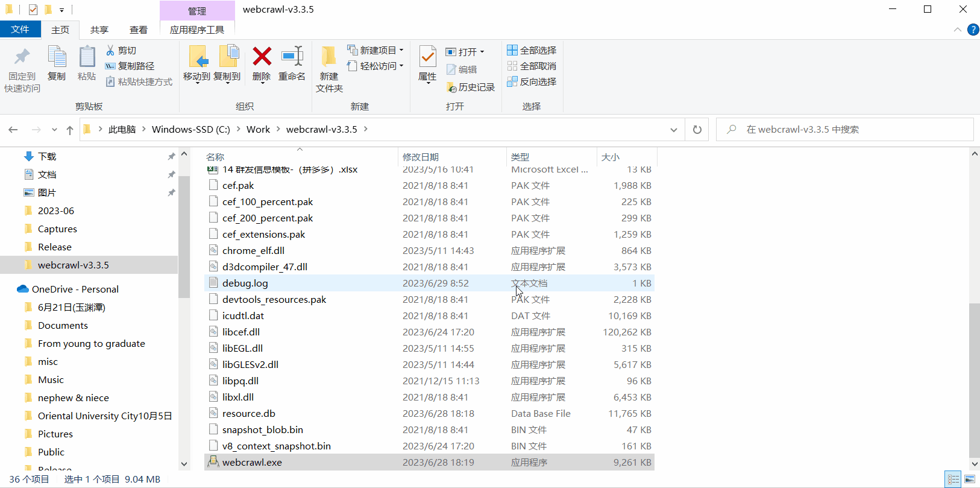Click the New Folder icon
980x488 pixels.
(x=328, y=57)
